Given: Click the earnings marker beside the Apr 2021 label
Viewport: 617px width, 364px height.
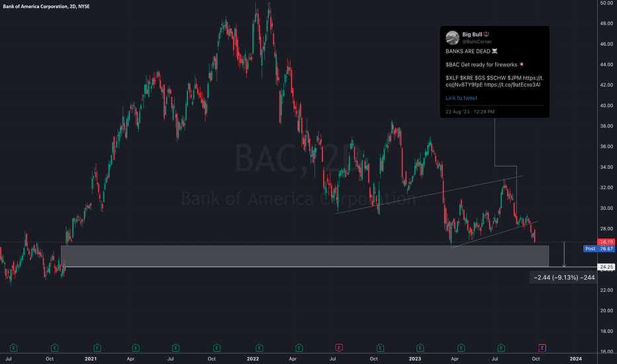Looking at the screenshot, I should pos(136,348).
